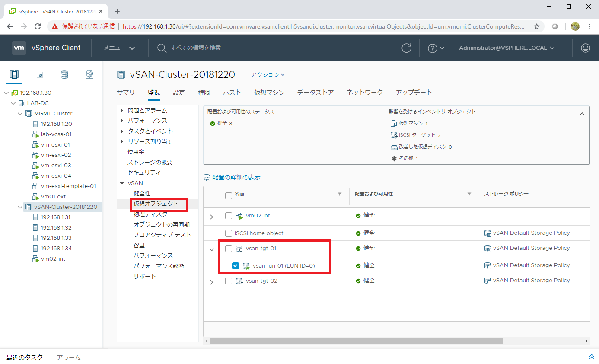
Task: Open the アクション dropdown
Action: [268, 75]
